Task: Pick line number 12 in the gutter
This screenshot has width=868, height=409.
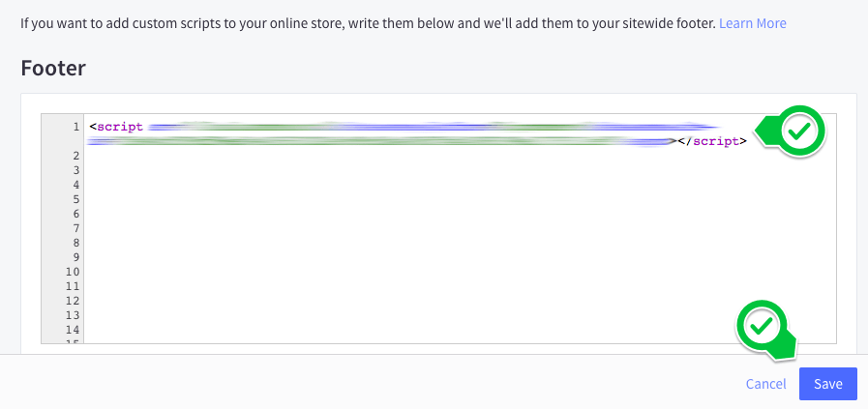Action: coord(73,301)
